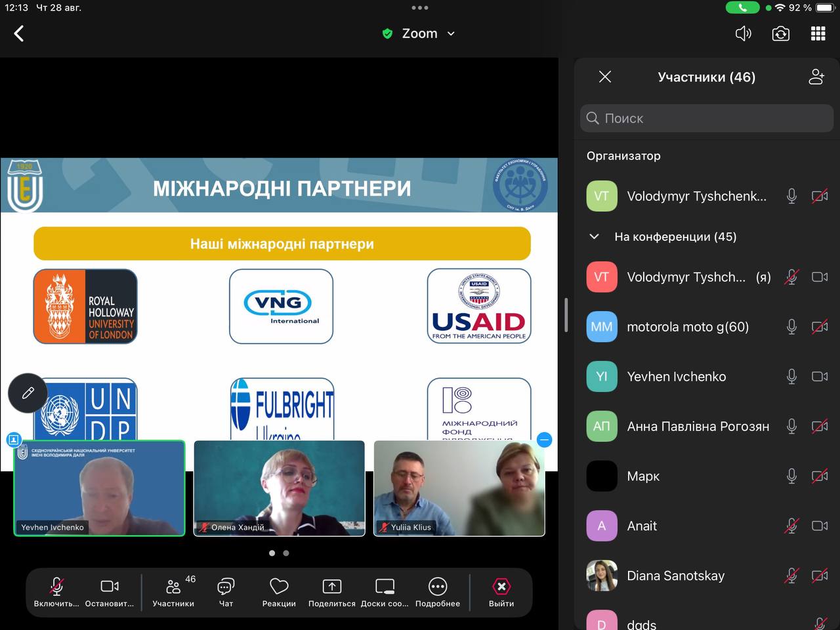Viewport: 840px width, 630px height.
Task: Stop video with the Остановит... camera button
Action: 110,592
